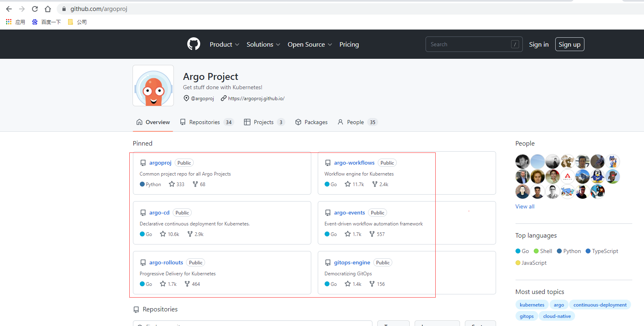
Task: Open the 公司 bookmark folder
Action: [x=77, y=22]
